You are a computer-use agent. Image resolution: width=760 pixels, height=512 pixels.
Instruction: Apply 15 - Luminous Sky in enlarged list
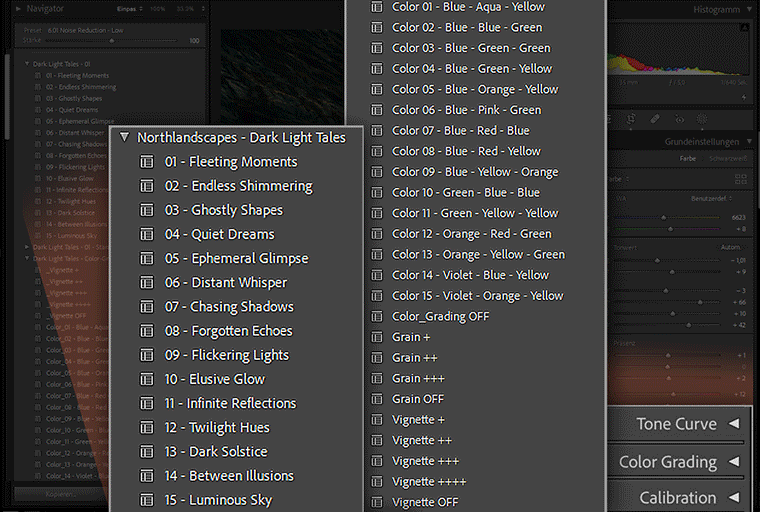(218, 500)
